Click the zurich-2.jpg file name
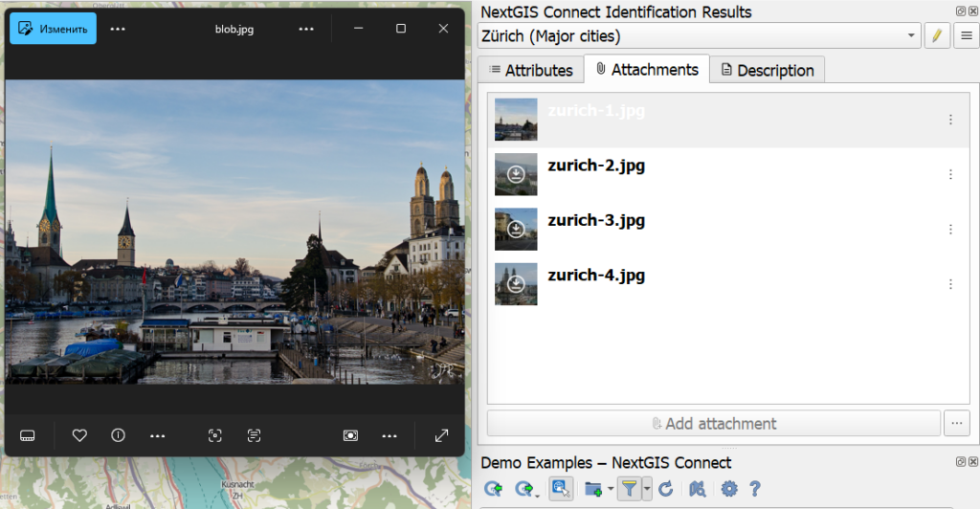980x509 pixels. click(x=596, y=166)
